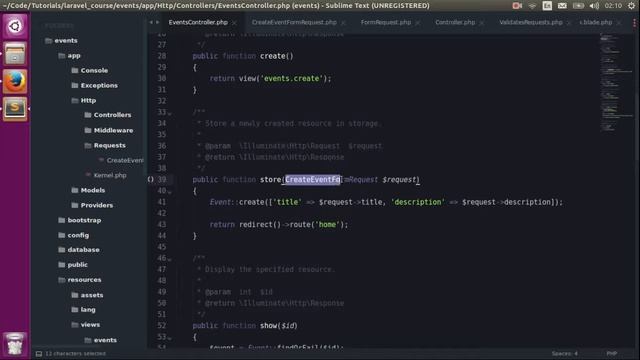Change syntax via PHP in status bar
640x360 pixels.
pos(611,353)
